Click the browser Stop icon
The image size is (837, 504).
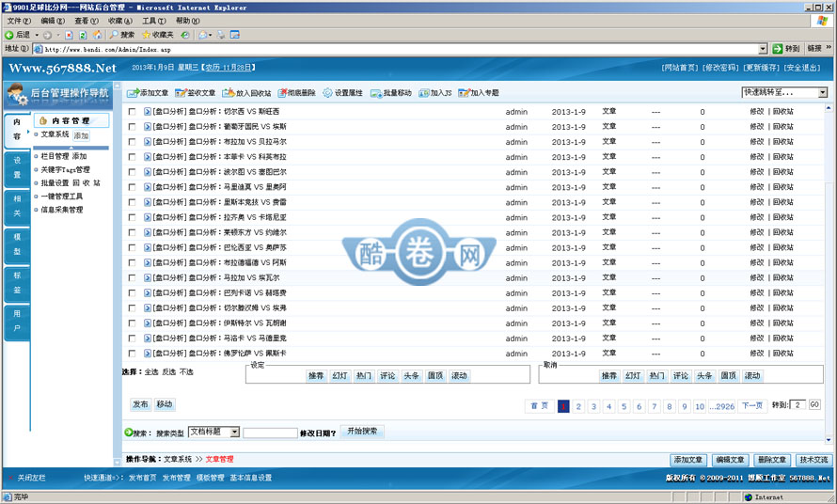click(69, 35)
